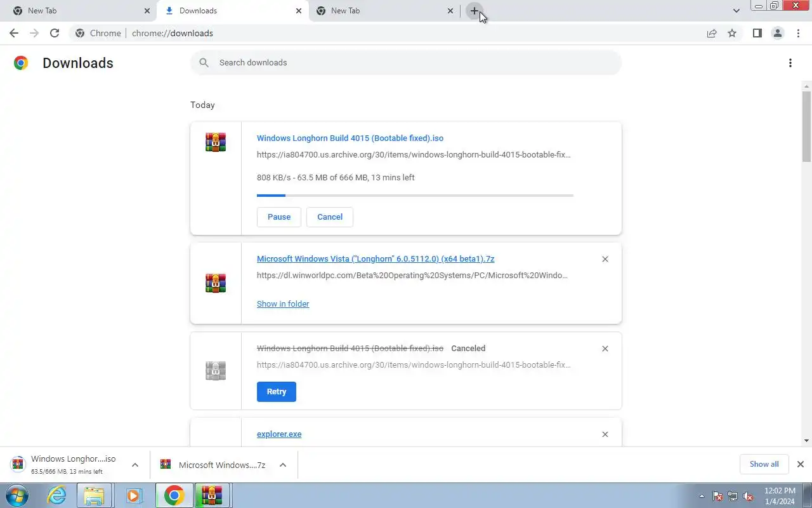
Task: Click the WinRAR file icon of downloading iso
Action: (216, 142)
